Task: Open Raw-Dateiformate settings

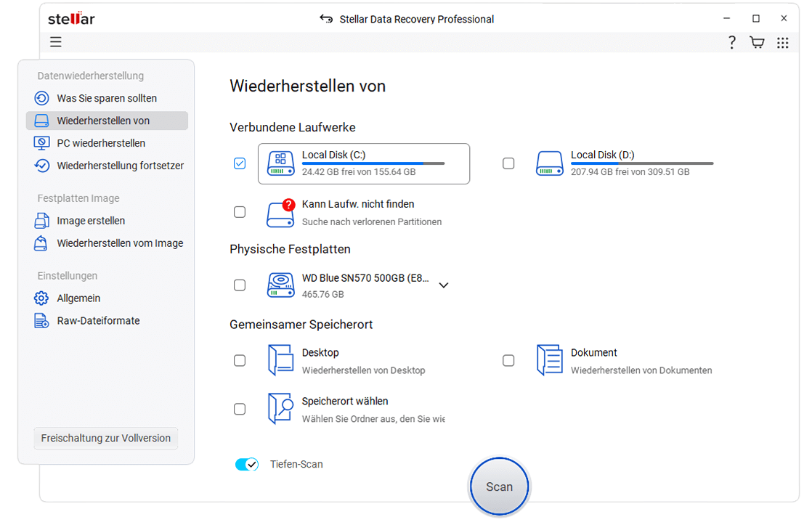Action: [x=40, y=320]
